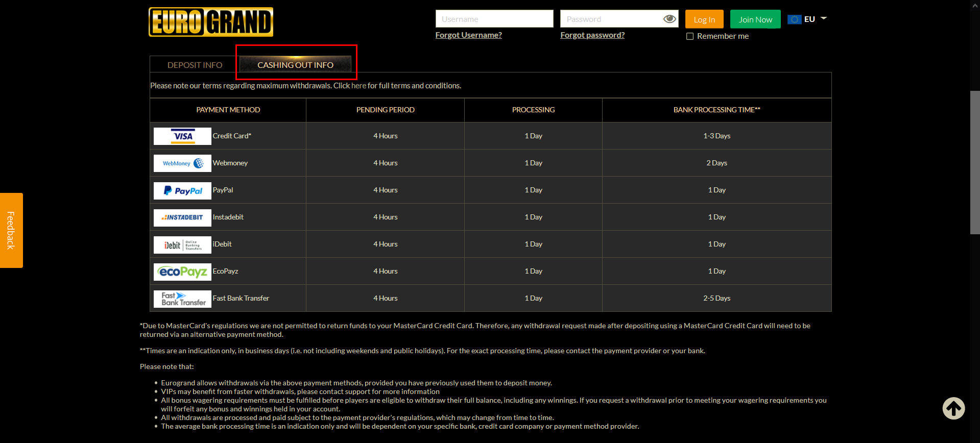Click the '2-5 Days' bank time cell
The height and width of the screenshot is (443, 980).
716,298
